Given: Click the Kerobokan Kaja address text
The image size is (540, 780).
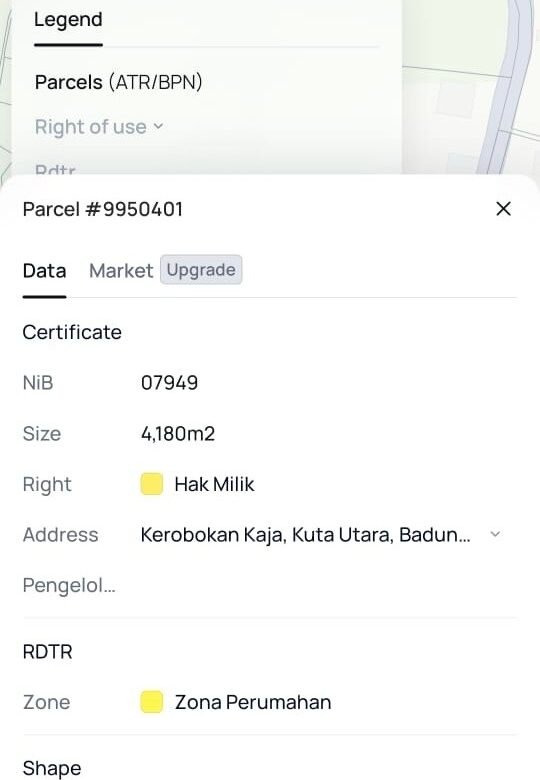Looking at the screenshot, I should pyautogui.click(x=305, y=535).
